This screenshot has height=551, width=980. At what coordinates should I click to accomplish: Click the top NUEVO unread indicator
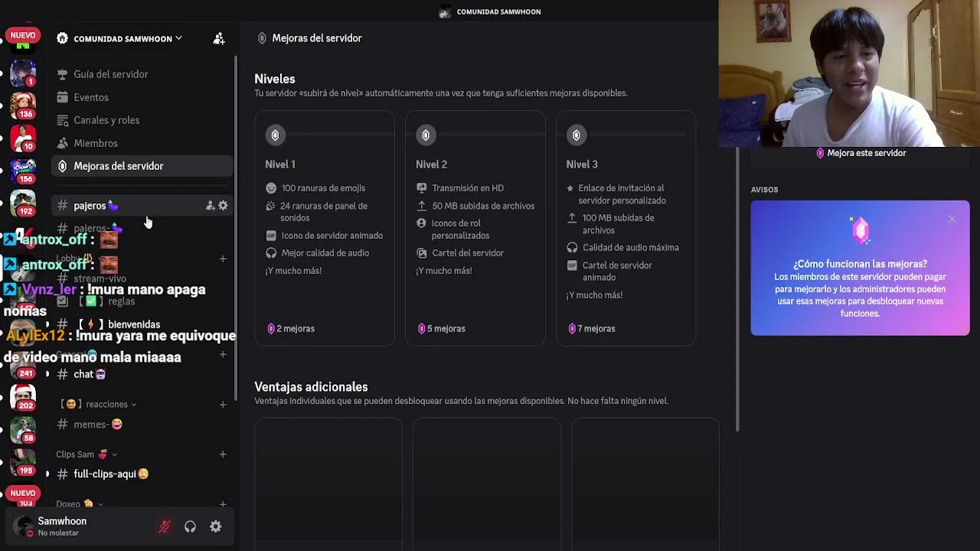(23, 35)
